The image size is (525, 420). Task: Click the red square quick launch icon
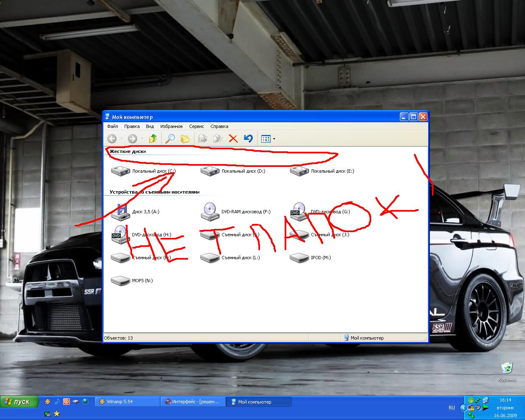(x=66, y=402)
